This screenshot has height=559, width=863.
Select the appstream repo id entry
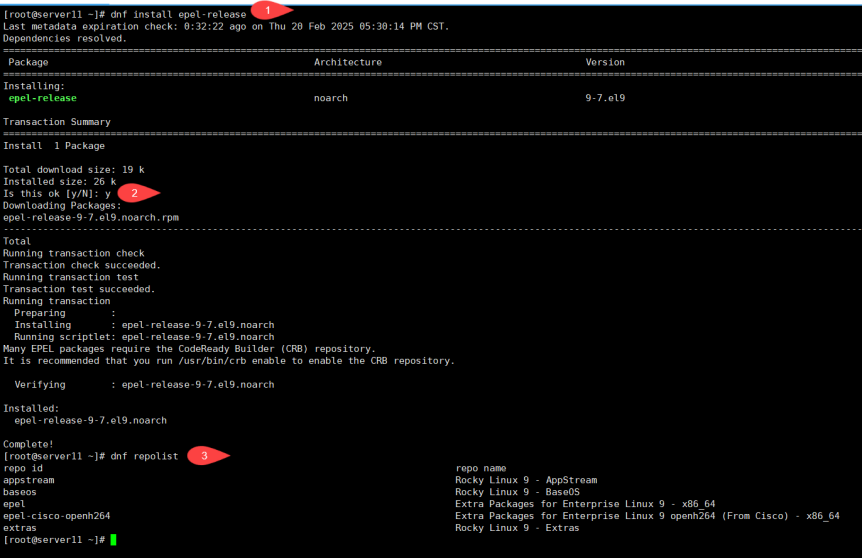point(29,480)
